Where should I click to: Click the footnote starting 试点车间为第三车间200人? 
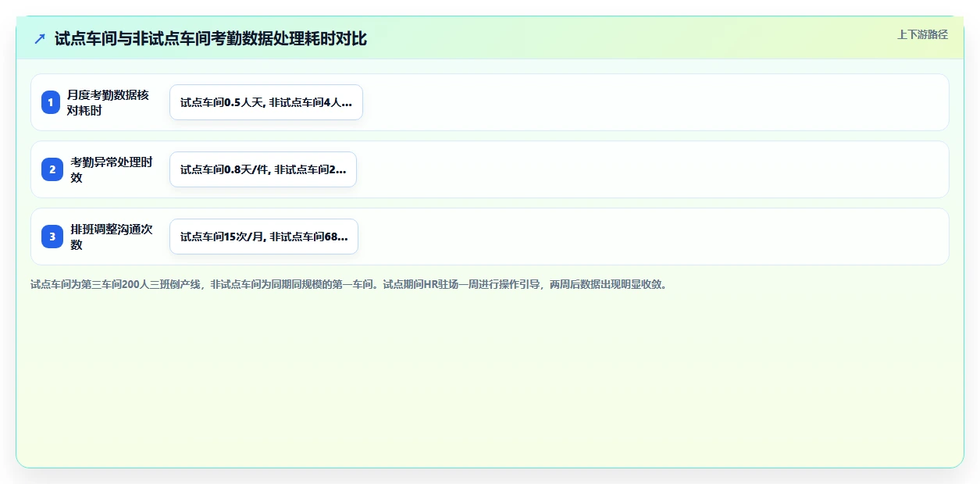349,284
